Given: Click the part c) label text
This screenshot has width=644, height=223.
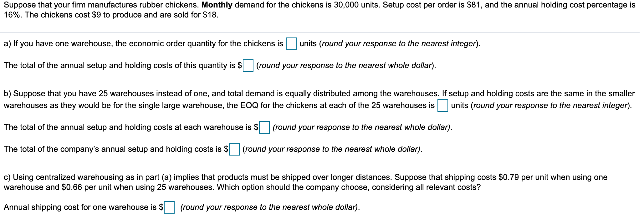Looking at the screenshot, I should (x=7, y=177).
